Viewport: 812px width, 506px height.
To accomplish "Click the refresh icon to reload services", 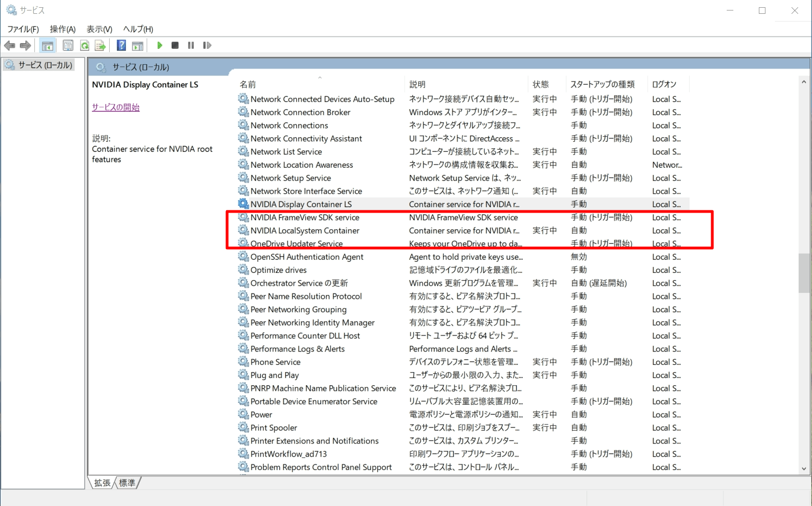I will [x=84, y=45].
